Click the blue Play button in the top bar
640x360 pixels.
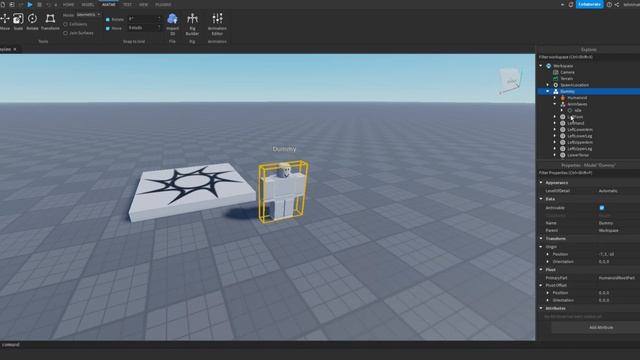pyautogui.click(x=30, y=4)
